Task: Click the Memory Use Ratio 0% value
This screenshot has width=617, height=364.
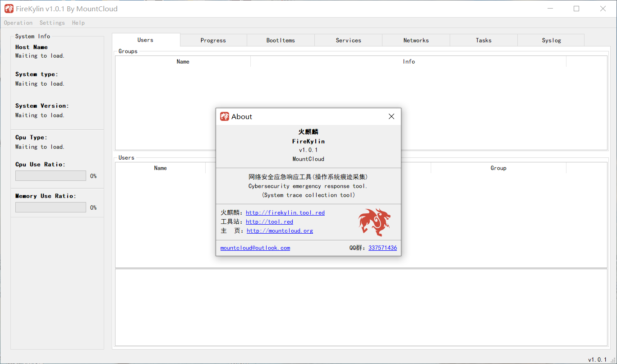Action: point(93,207)
